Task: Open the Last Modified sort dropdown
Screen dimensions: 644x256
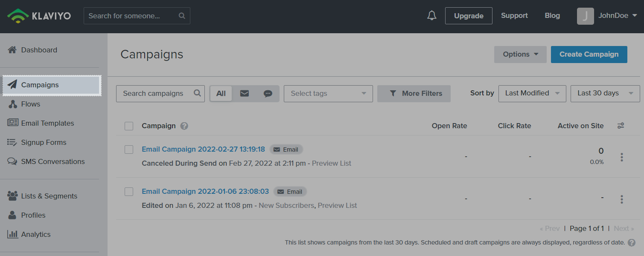Action: [532, 93]
